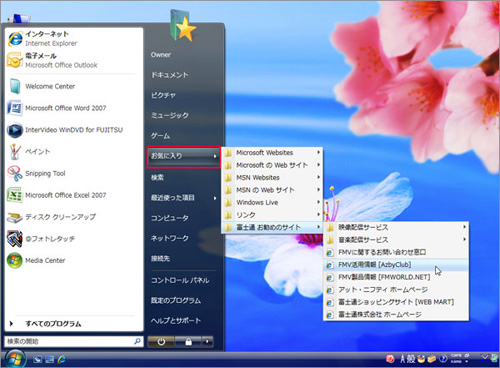Click the red circular tray icon
The width and height of the screenshot is (500, 368).
(x=390, y=359)
